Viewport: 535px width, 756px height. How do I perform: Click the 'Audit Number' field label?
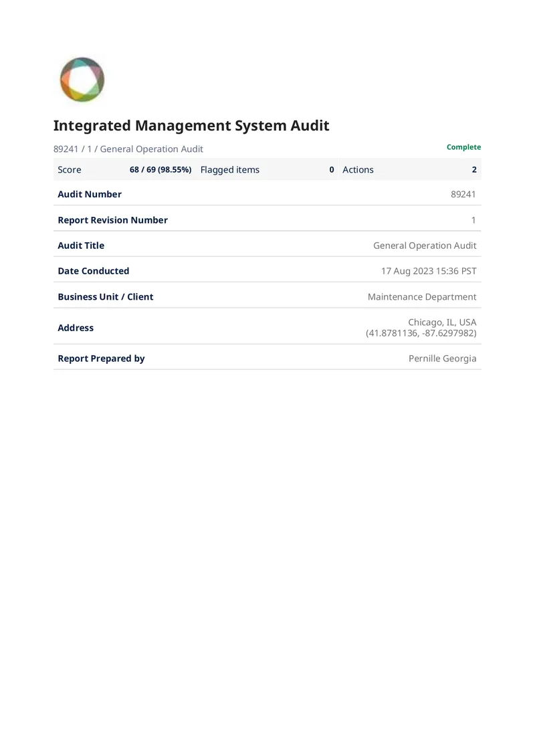90,194
